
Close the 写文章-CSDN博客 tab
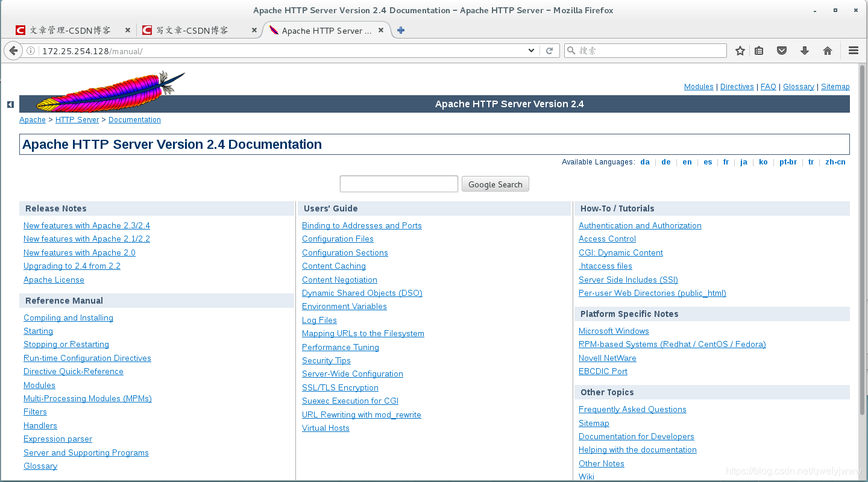[x=254, y=30]
